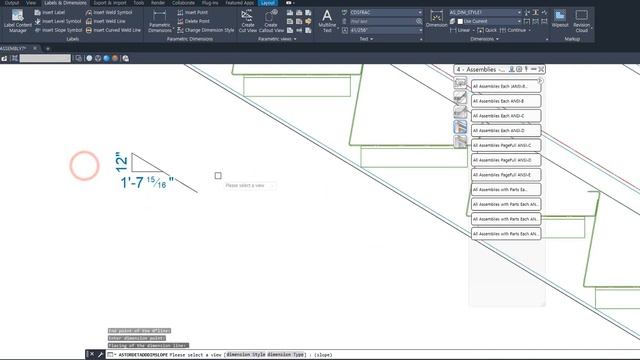640x360 pixels.
Task: Switch to the View ribbon tab
Action: (x=31, y=3)
